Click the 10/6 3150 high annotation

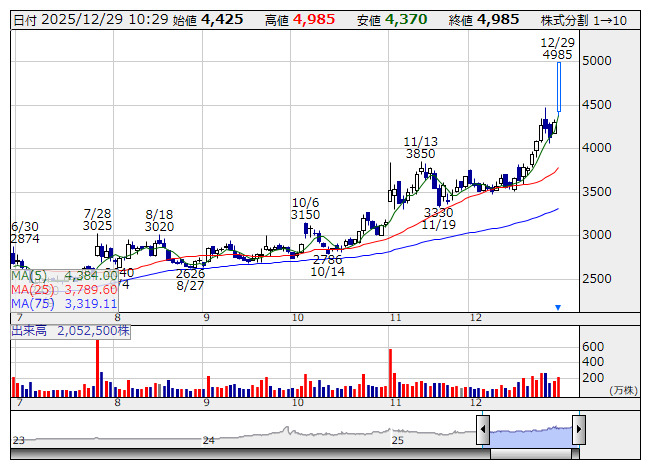coord(305,208)
